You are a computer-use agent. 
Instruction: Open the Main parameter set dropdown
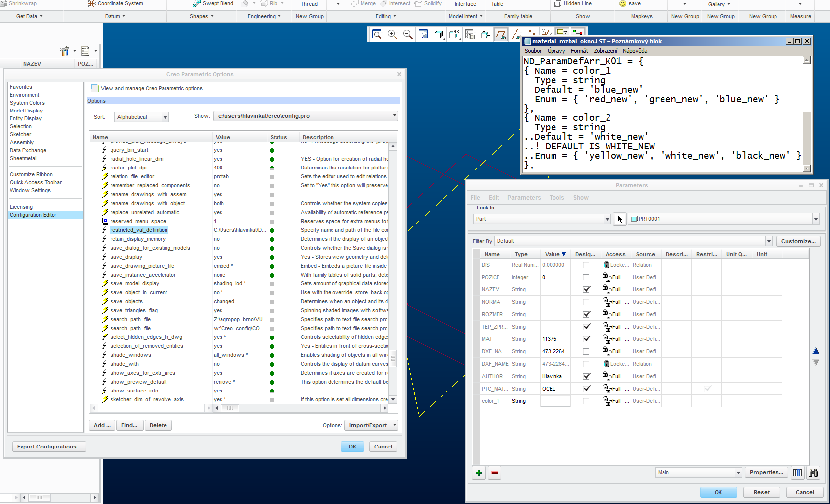[738, 473]
